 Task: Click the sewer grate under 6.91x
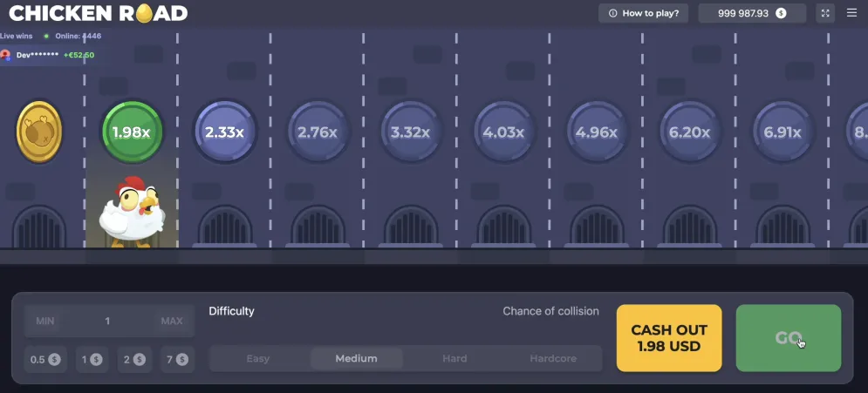783,226
